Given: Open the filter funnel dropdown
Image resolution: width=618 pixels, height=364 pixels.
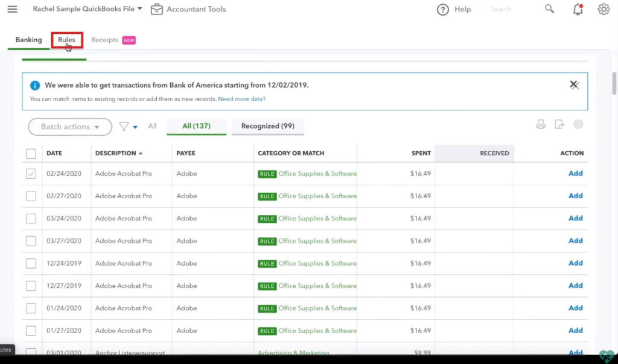Looking at the screenshot, I should coord(128,127).
